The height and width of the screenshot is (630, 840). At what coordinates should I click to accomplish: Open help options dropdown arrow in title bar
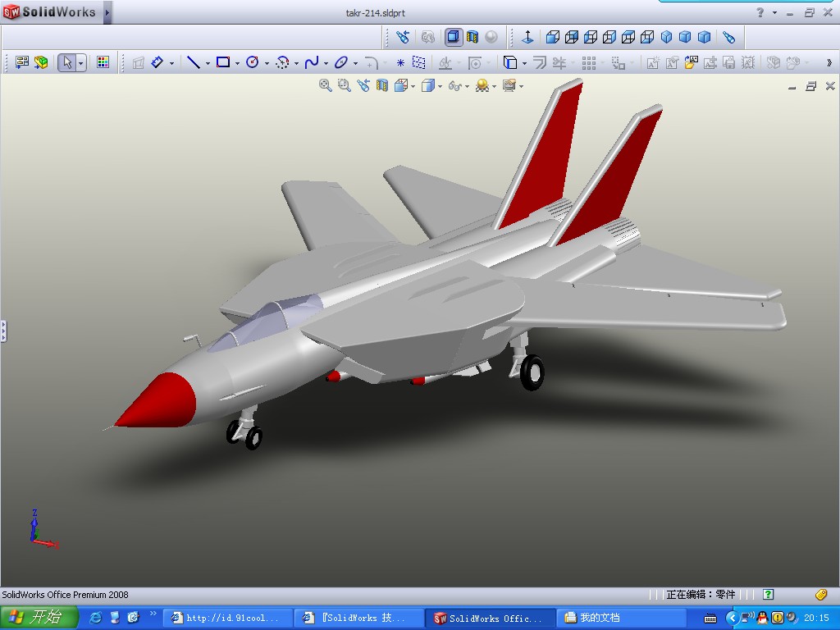click(774, 12)
